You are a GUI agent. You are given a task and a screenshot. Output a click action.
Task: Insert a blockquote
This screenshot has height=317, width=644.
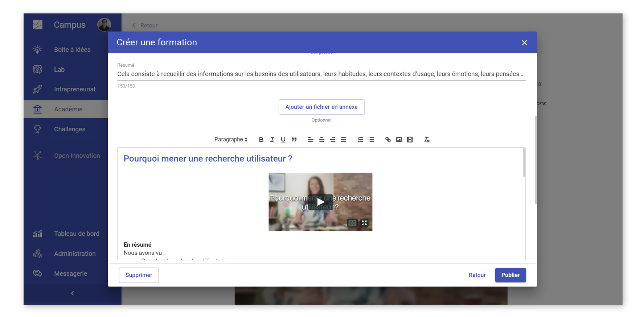294,140
